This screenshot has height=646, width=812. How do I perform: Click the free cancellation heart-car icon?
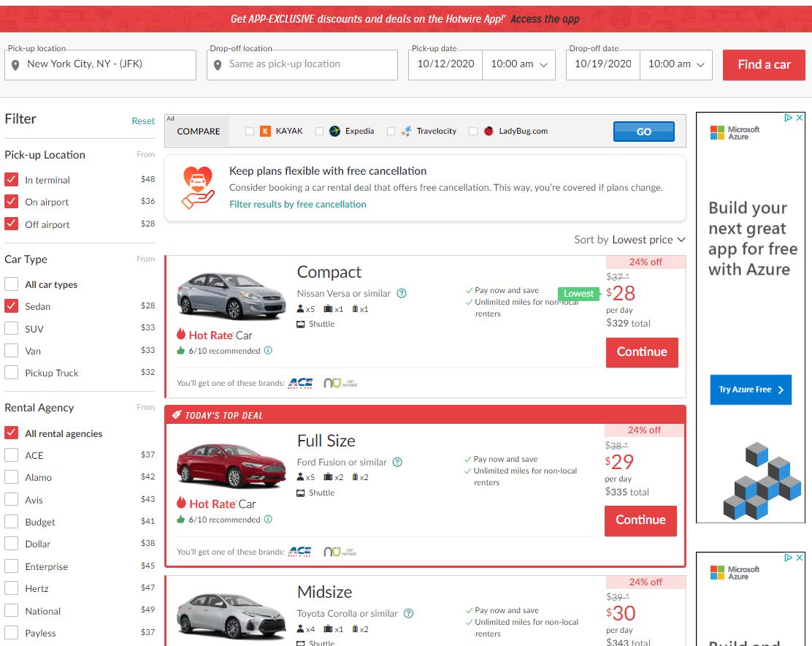click(x=197, y=188)
